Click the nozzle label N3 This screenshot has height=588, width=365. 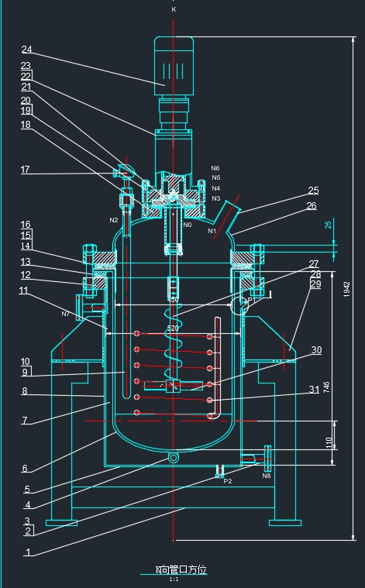click(x=216, y=198)
